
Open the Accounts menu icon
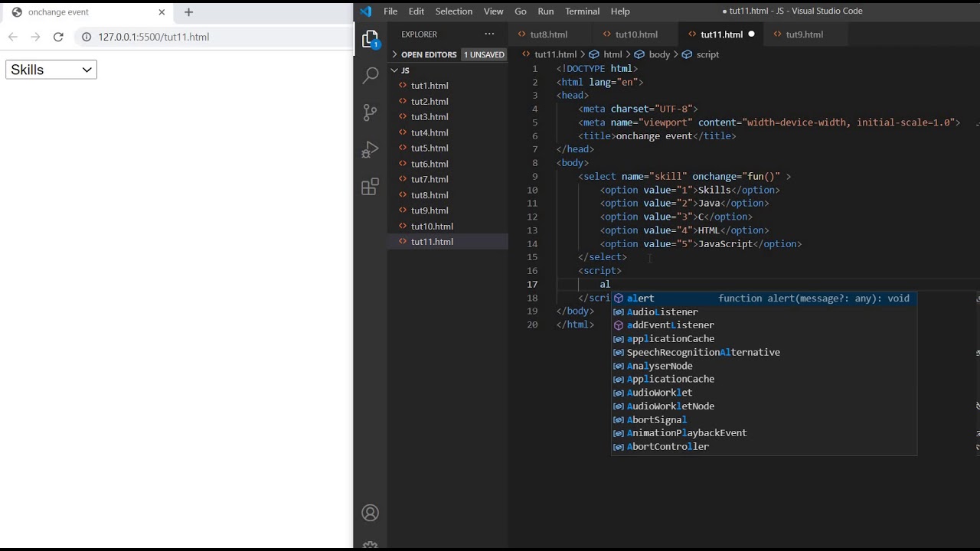tap(371, 513)
